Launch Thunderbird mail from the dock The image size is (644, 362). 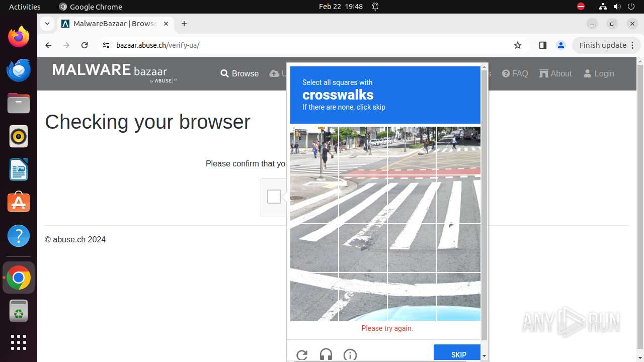pos(19,70)
